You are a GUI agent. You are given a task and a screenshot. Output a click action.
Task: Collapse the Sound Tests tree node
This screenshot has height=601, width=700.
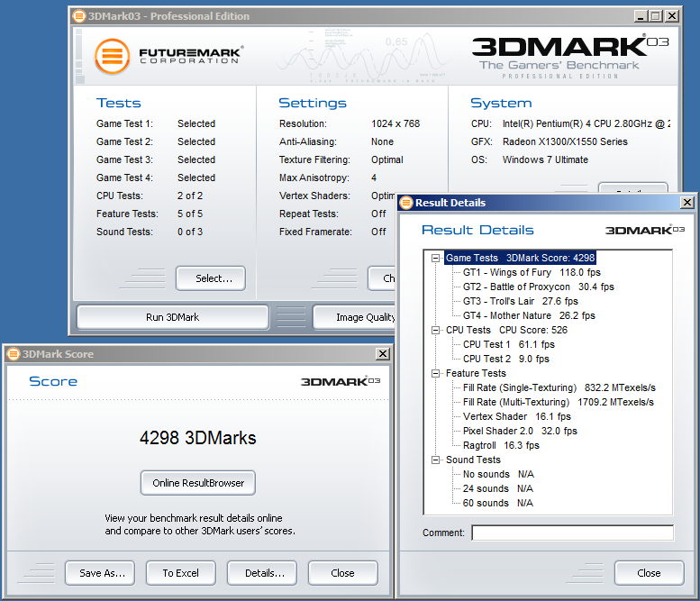[x=435, y=460]
